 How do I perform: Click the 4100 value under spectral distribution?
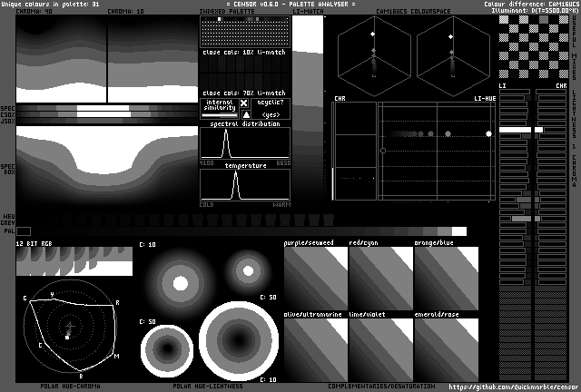[206, 163]
